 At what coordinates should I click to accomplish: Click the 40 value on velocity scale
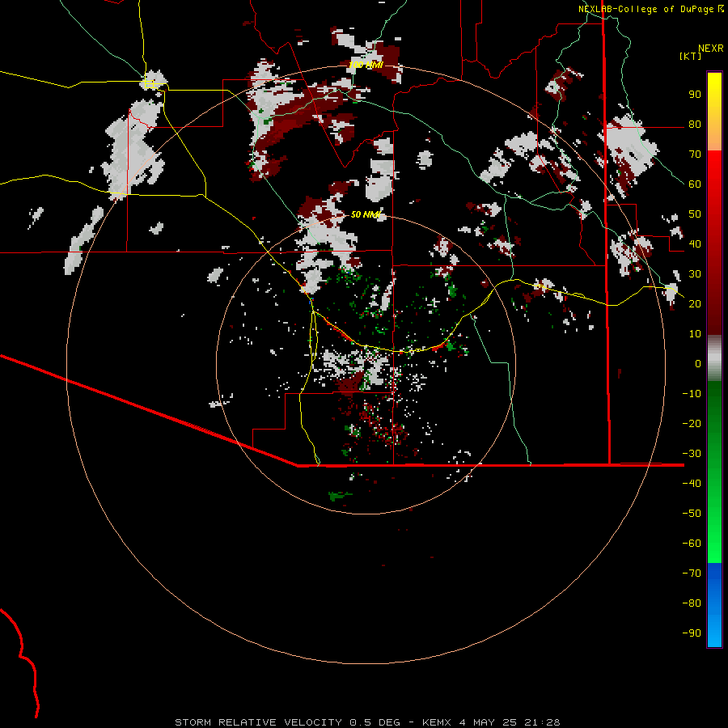695,243
